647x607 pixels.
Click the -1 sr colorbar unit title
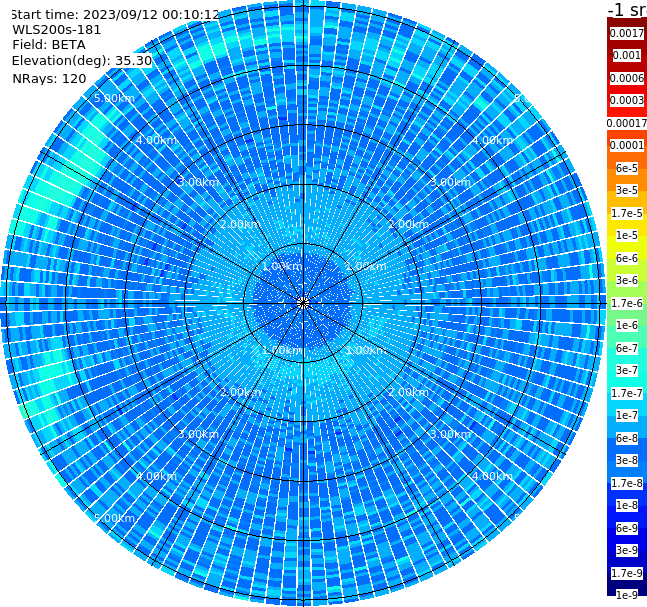[627, 10]
